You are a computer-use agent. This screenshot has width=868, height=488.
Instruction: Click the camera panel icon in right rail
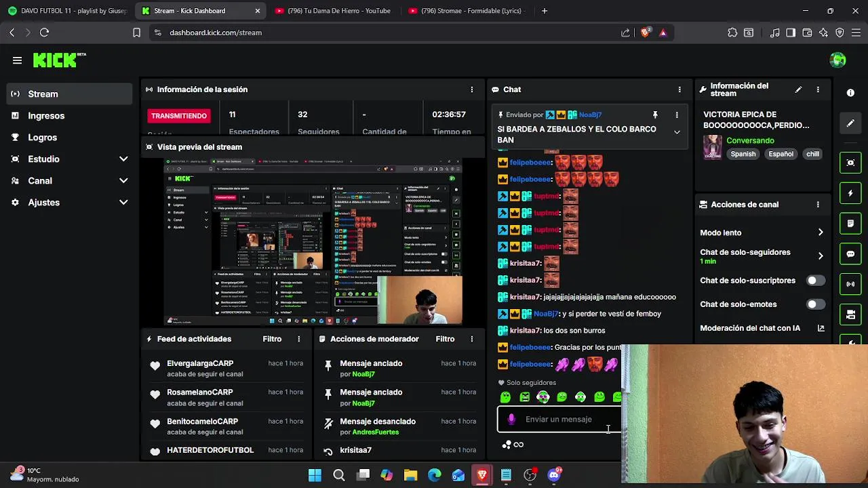(x=850, y=314)
